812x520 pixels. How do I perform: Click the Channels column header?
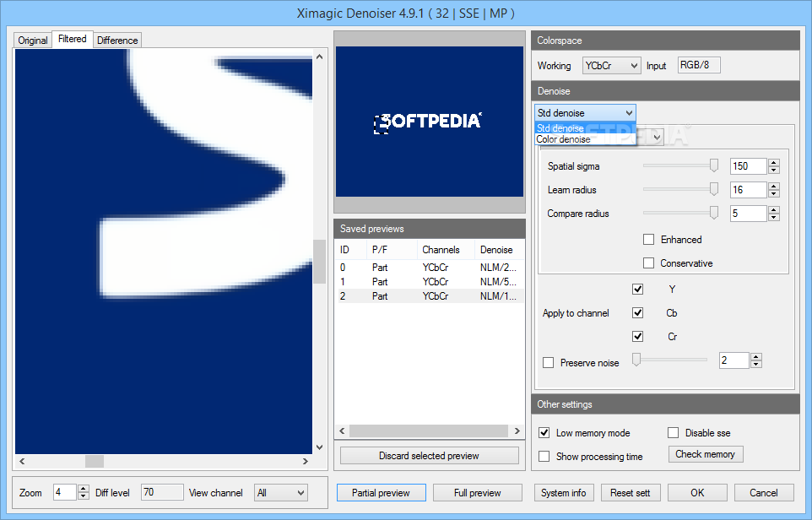click(446, 250)
